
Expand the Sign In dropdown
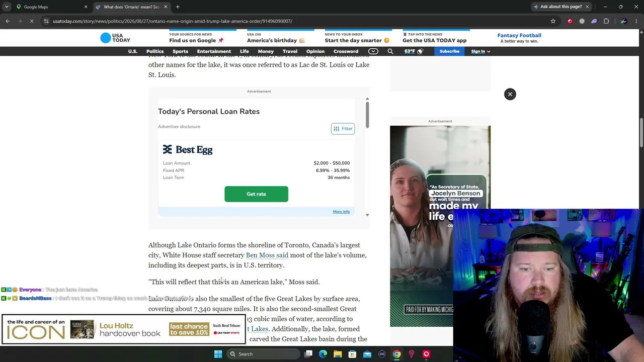point(480,51)
